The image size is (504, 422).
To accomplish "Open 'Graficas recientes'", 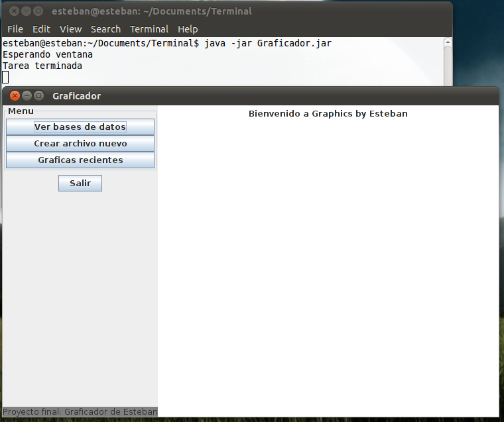I will pos(80,160).
